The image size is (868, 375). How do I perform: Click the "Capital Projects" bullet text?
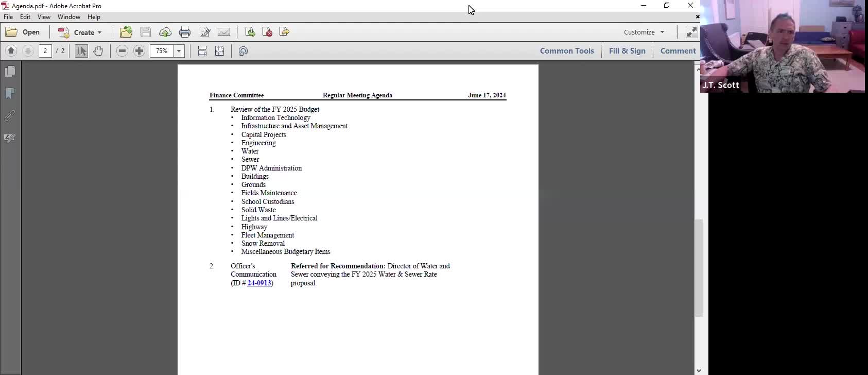point(264,135)
